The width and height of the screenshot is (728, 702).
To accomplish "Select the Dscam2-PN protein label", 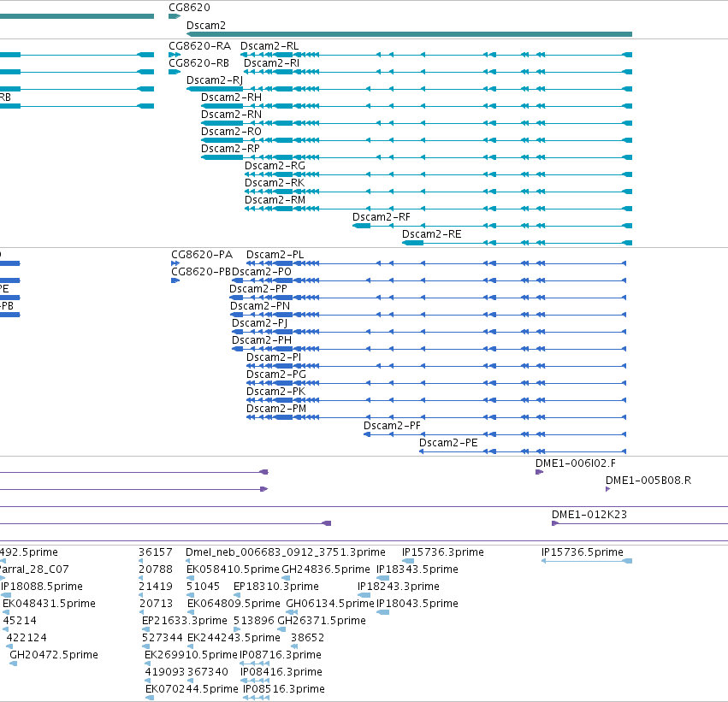I will point(260,306).
